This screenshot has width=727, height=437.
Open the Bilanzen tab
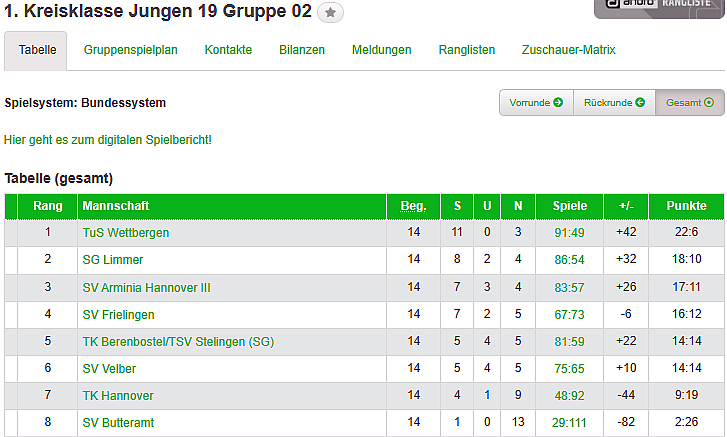click(302, 50)
